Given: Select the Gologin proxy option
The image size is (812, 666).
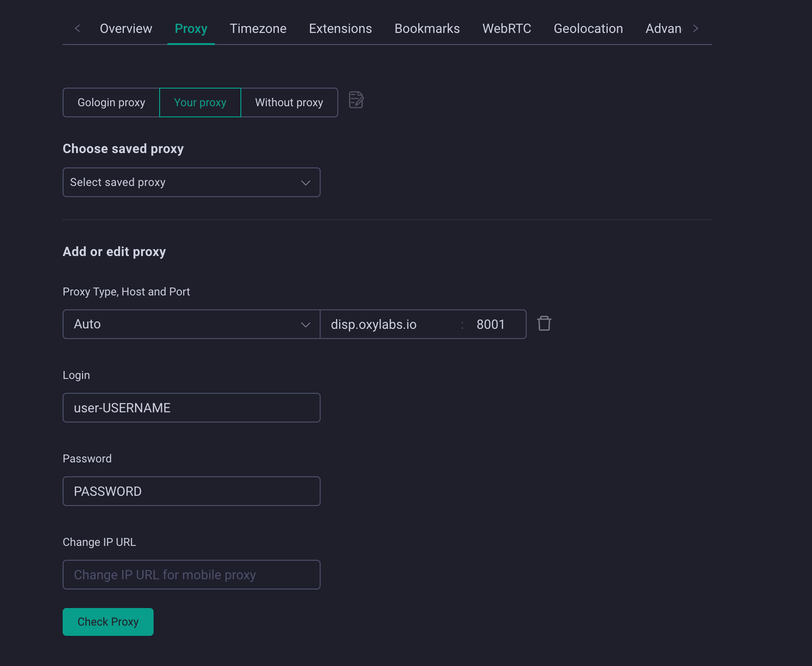Looking at the screenshot, I should coord(111,102).
